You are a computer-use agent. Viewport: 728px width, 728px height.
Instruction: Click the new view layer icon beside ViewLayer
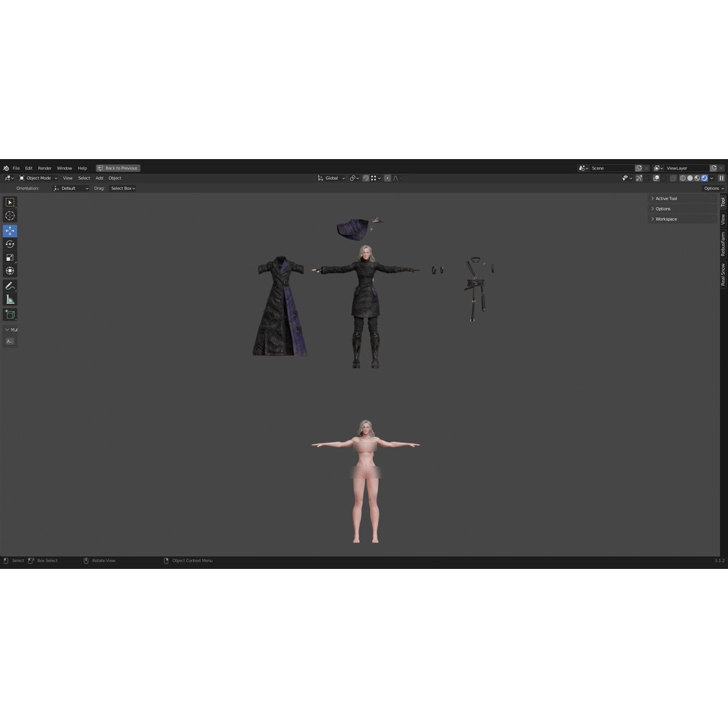click(714, 168)
